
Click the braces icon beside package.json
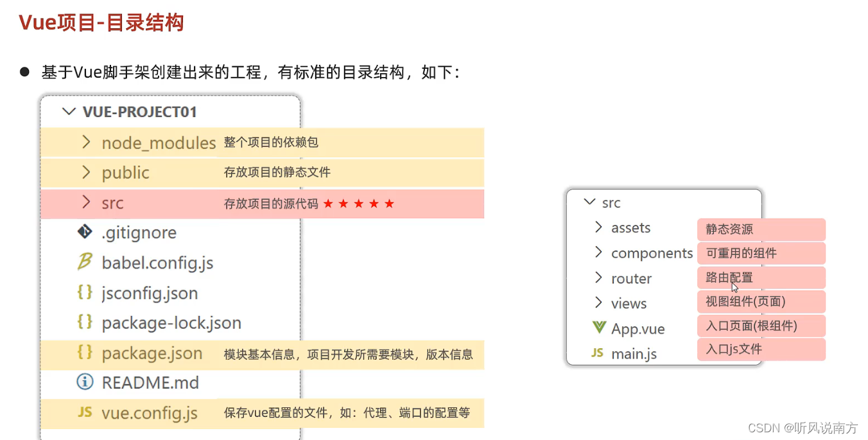(x=85, y=352)
